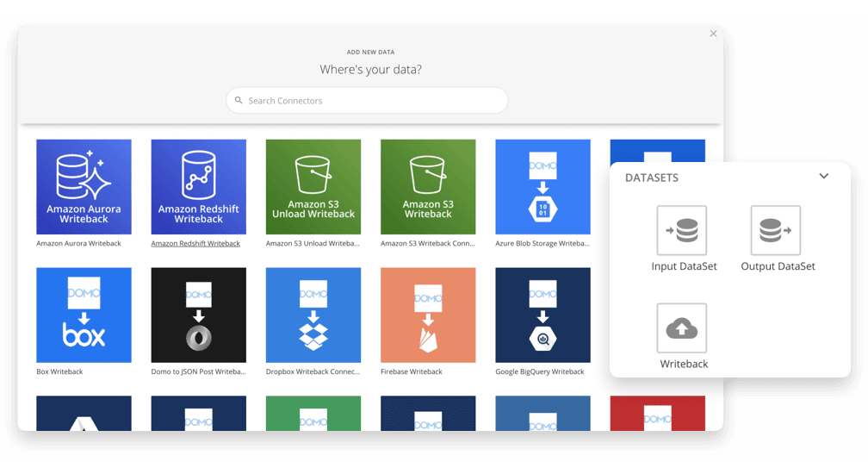Viewport: 868px width, 474px height.
Task: Click the Amazon S3 Unload Writeba... caption
Action: (x=313, y=244)
